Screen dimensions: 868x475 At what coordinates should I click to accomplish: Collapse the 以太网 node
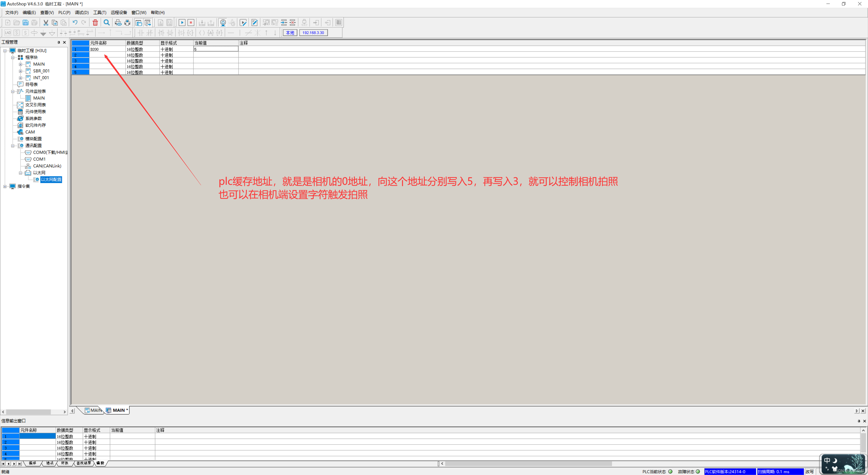21,173
